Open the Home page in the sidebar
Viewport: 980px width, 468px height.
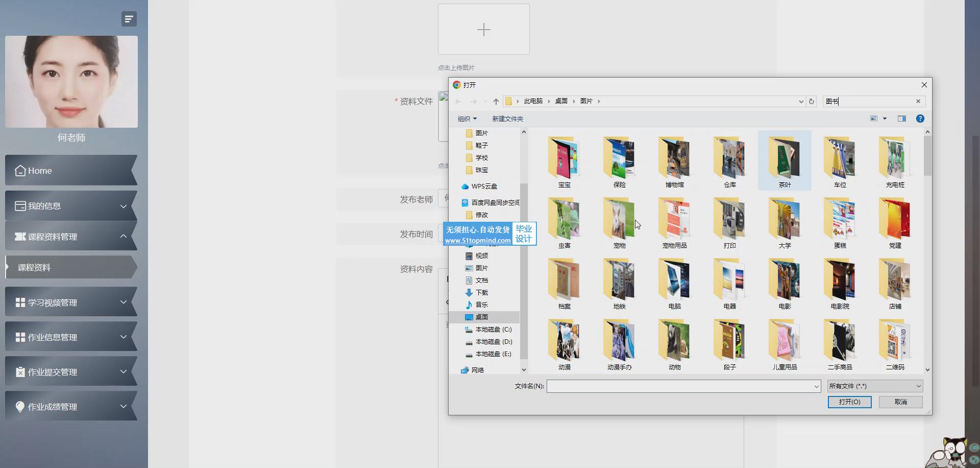71,171
